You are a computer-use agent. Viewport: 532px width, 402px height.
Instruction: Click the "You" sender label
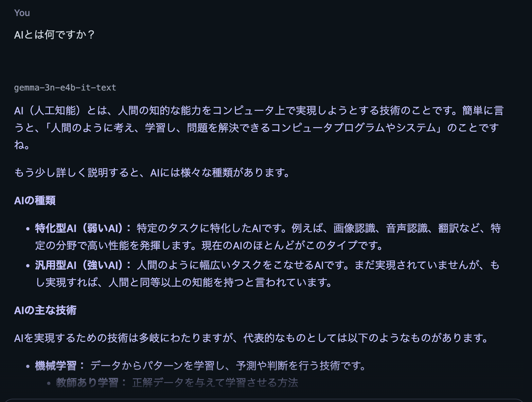tap(22, 13)
